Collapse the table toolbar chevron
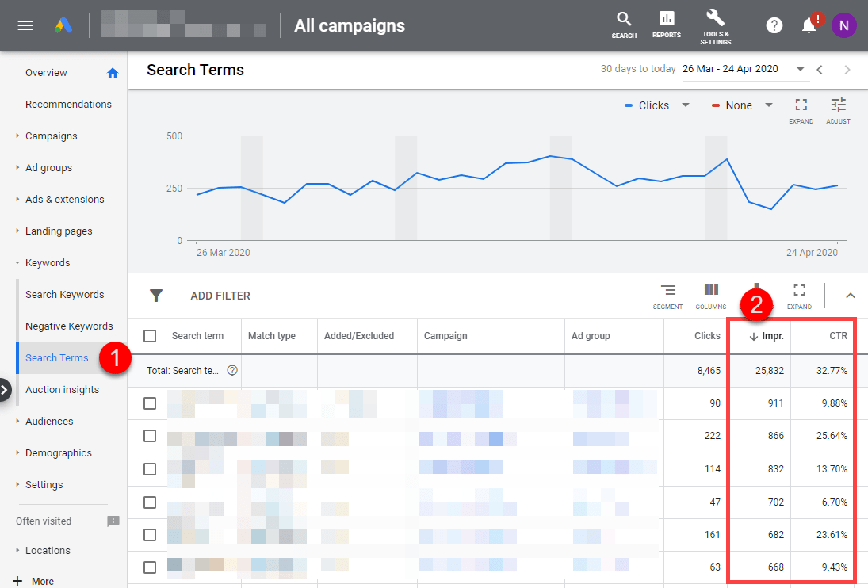This screenshot has width=868, height=588. click(x=851, y=296)
